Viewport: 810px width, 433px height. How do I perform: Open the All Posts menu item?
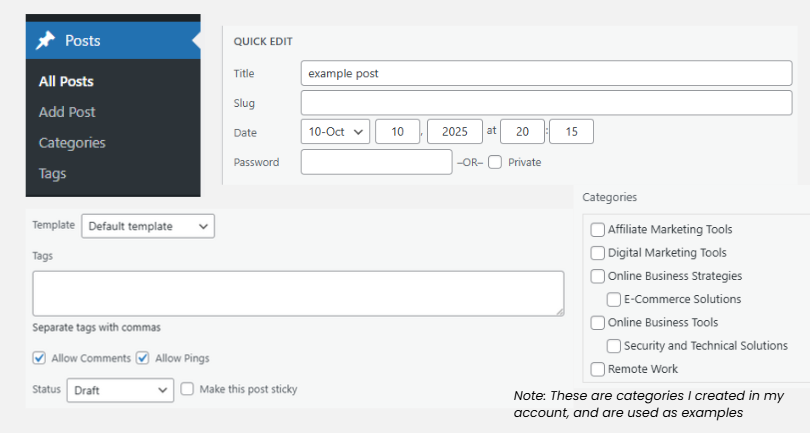(x=66, y=81)
